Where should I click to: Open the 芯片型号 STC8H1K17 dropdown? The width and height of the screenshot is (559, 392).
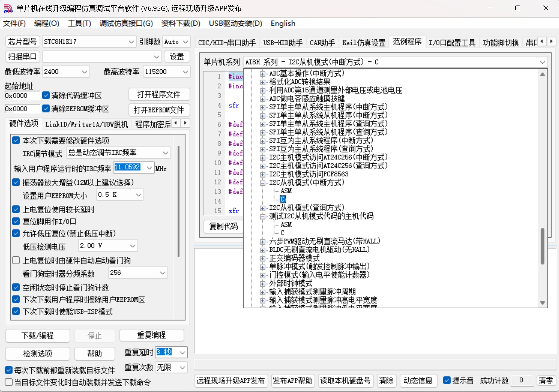coord(89,42)
